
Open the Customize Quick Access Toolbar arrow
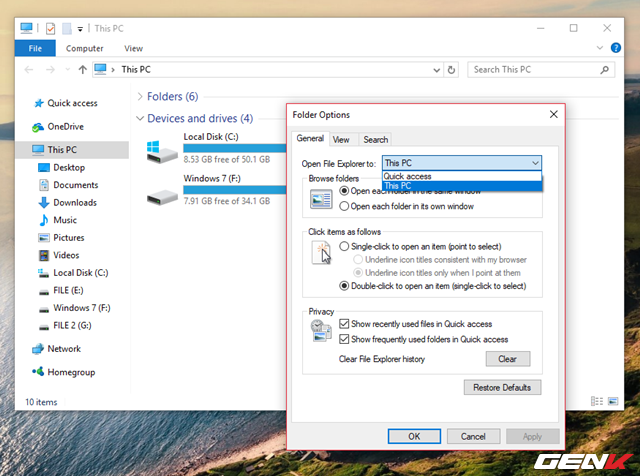(x=80, y=29)
